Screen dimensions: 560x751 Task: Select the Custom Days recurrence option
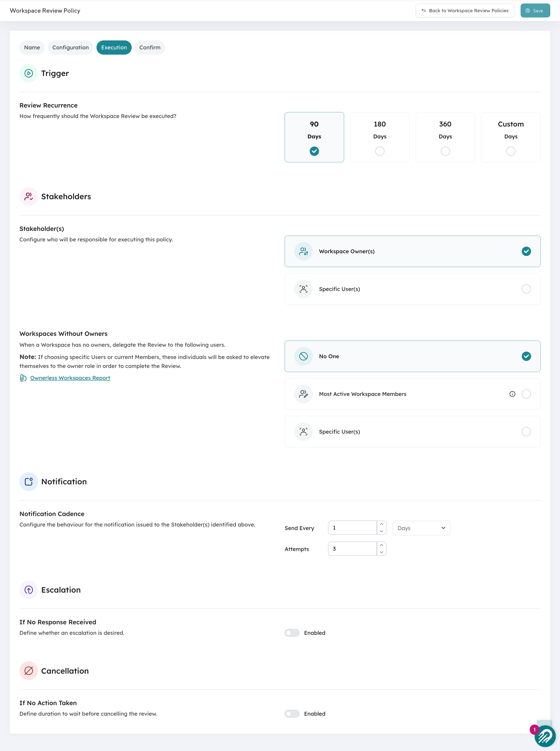511,137
